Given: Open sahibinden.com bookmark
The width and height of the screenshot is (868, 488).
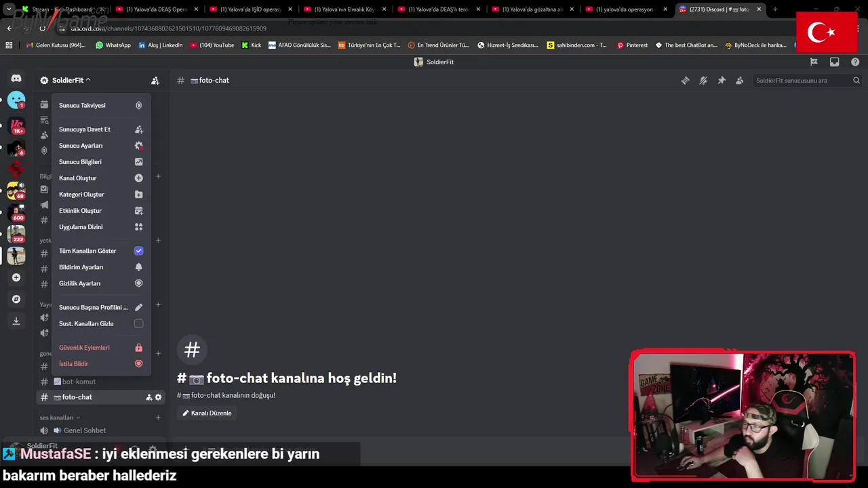Looking at the screenshot, I should [578, 45].
